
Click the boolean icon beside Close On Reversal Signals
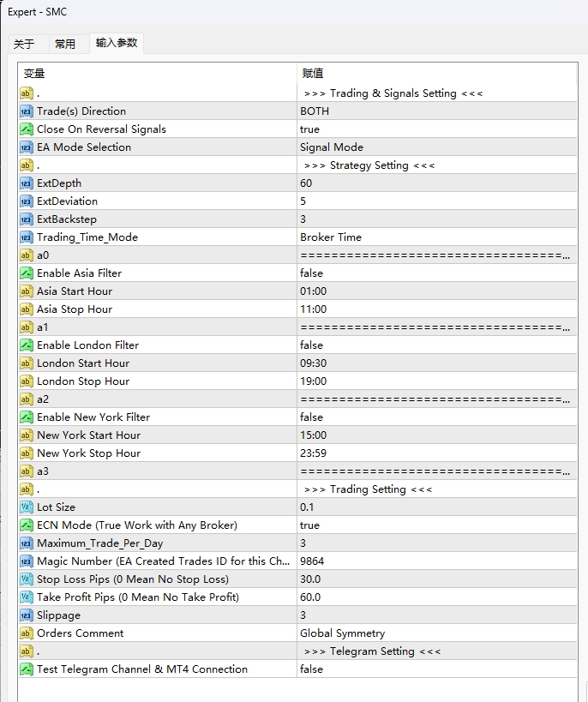pyautogui.click(x=27, y=129)
